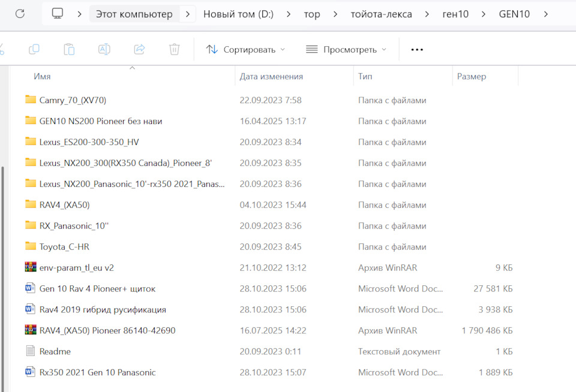Click size value '1 790 486 КБ'
Viewport: 576px width, 392px height.
(x=487, y=330)
